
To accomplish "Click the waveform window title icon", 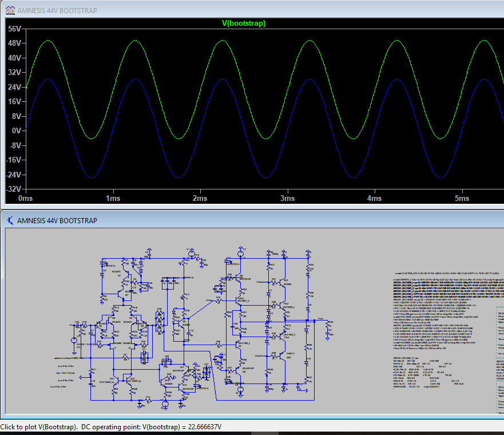I will point(10,10).
